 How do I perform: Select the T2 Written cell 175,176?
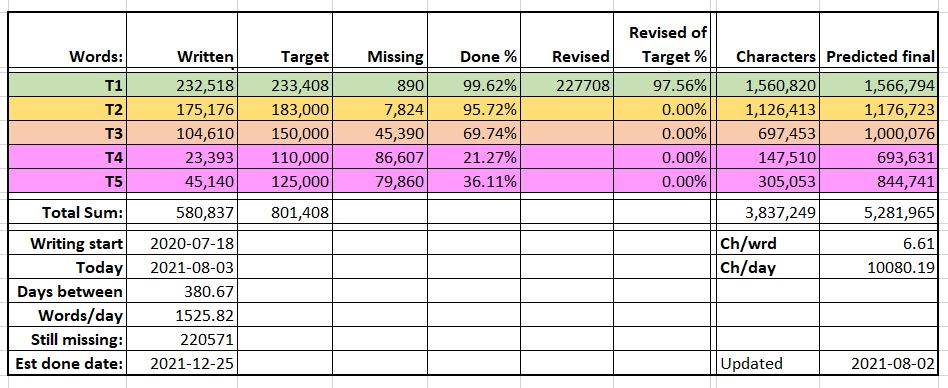181,109
